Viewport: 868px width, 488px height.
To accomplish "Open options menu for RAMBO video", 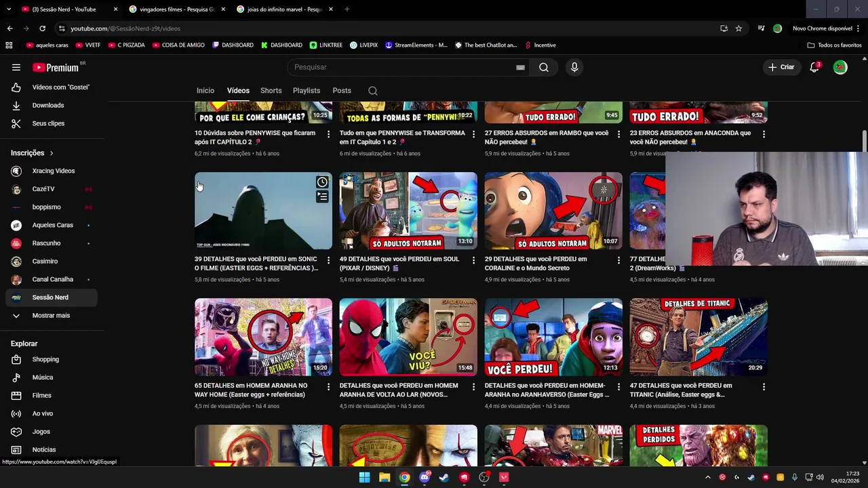I will pos(618,134).
